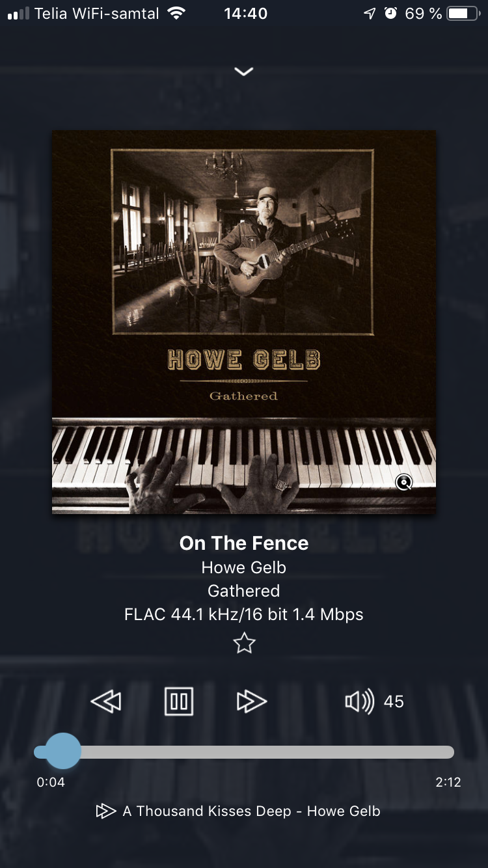
Task: Open the album name Gathered
Action: coord(244,591)
